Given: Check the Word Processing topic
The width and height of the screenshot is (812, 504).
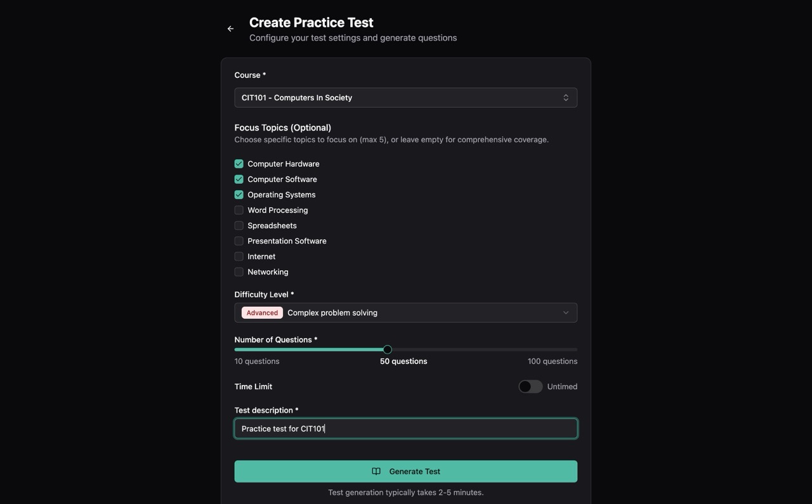Looking at the screenshot, I should [239, 210].
